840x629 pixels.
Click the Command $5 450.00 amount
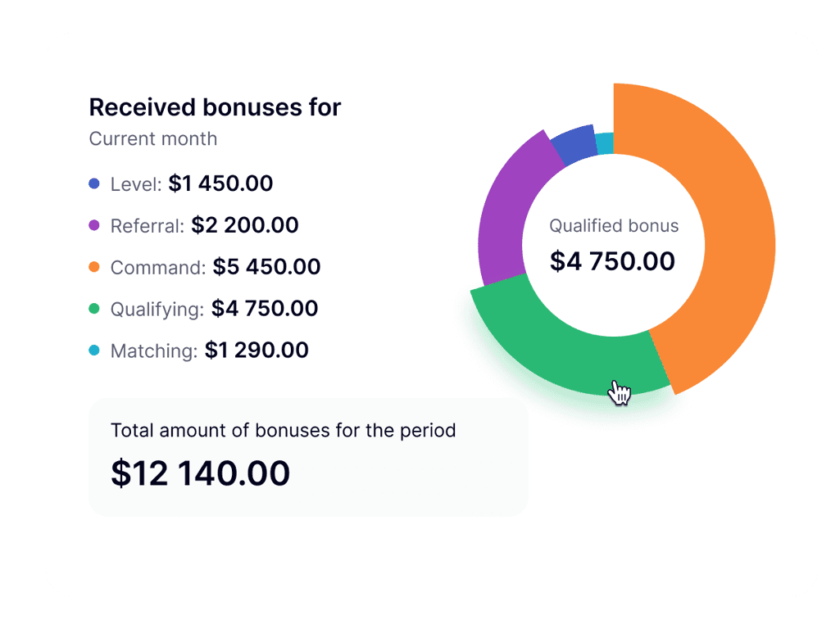click(267, 267)
